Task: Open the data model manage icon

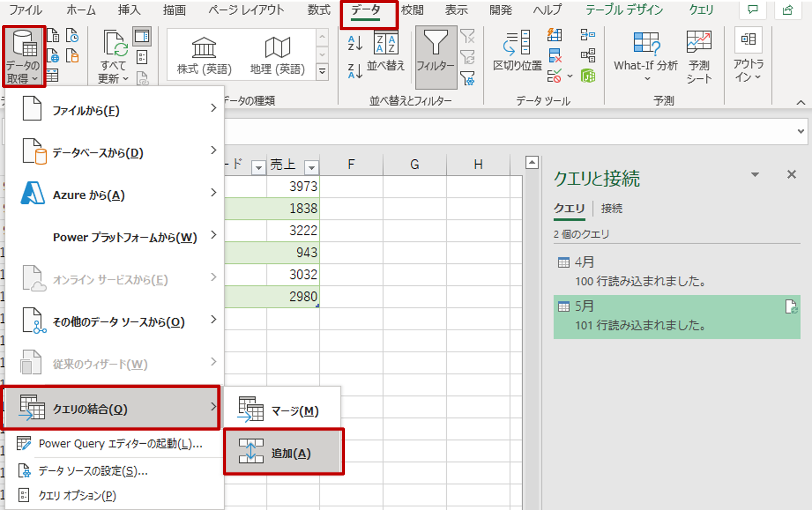Action: pos(588,76)
